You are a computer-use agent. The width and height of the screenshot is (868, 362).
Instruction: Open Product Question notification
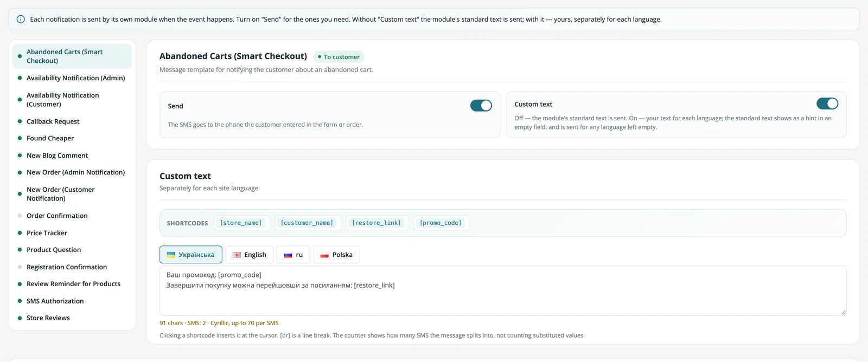72,250
